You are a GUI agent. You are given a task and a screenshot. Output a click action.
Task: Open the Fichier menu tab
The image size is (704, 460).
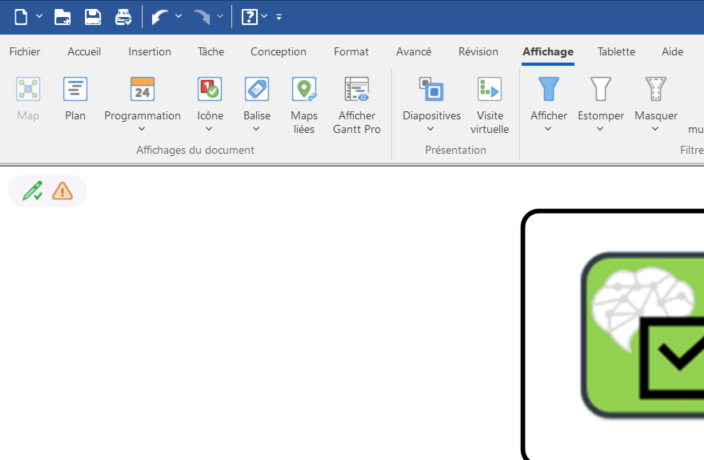pyautogui.click(x=24, y=52)
